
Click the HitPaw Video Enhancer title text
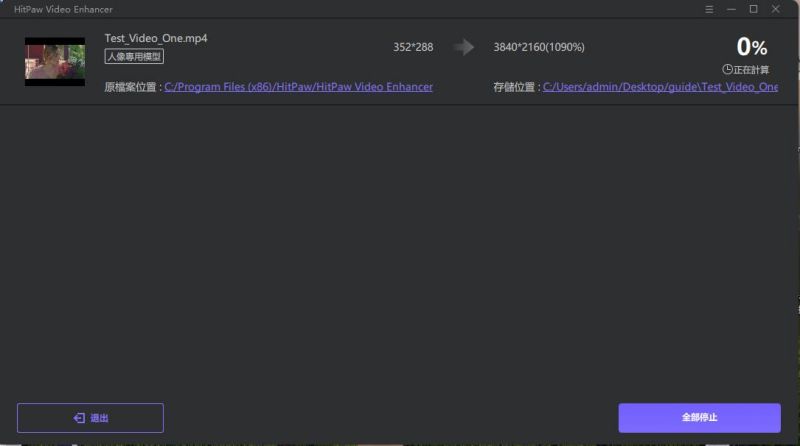point(63,9)
